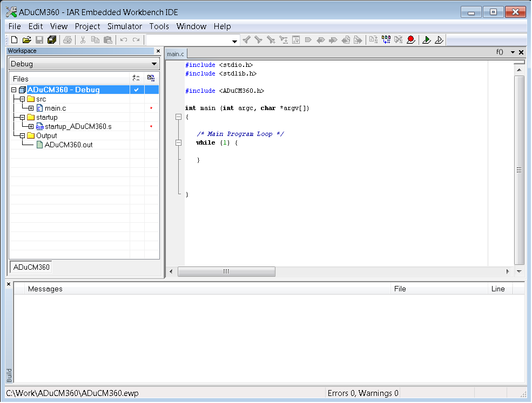Click the build status column icon
532x403 pixels.
151,79
